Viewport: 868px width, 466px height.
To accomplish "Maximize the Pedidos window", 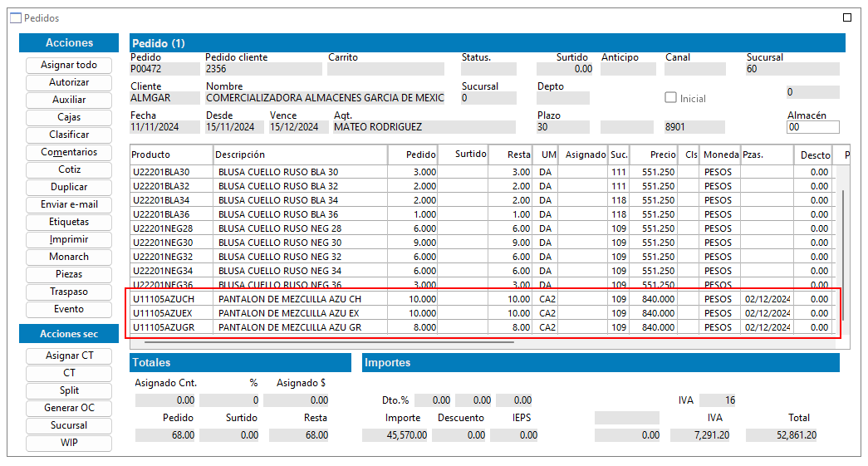I will coord(847,17).
